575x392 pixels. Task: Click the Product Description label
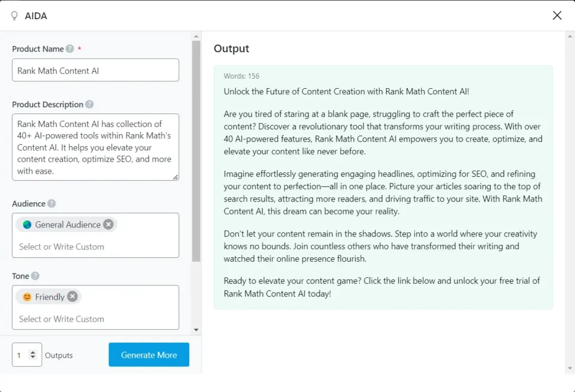48,104
